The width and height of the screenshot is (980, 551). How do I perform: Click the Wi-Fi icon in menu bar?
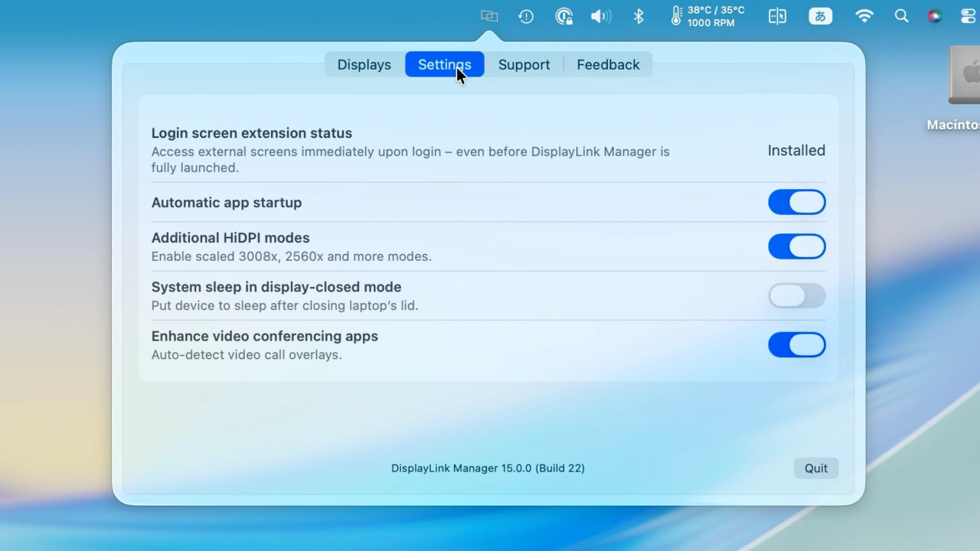pyautogui.click(x=864, y=16)
